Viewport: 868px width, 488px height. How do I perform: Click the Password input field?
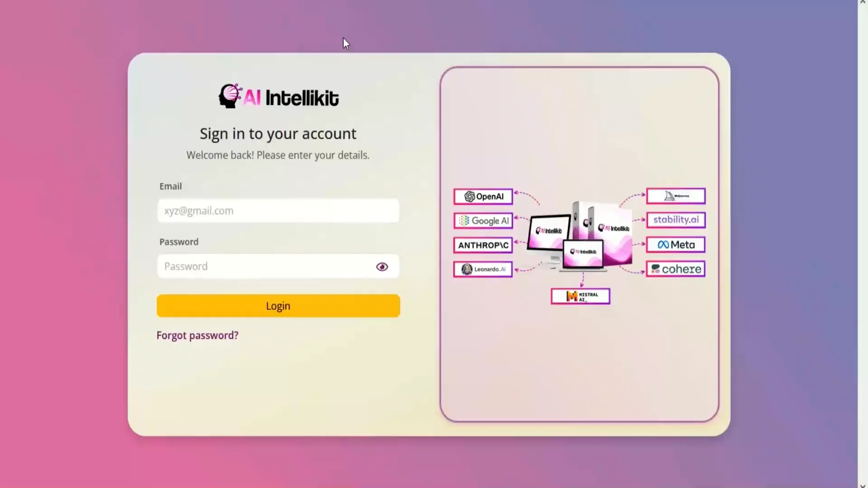278,266
